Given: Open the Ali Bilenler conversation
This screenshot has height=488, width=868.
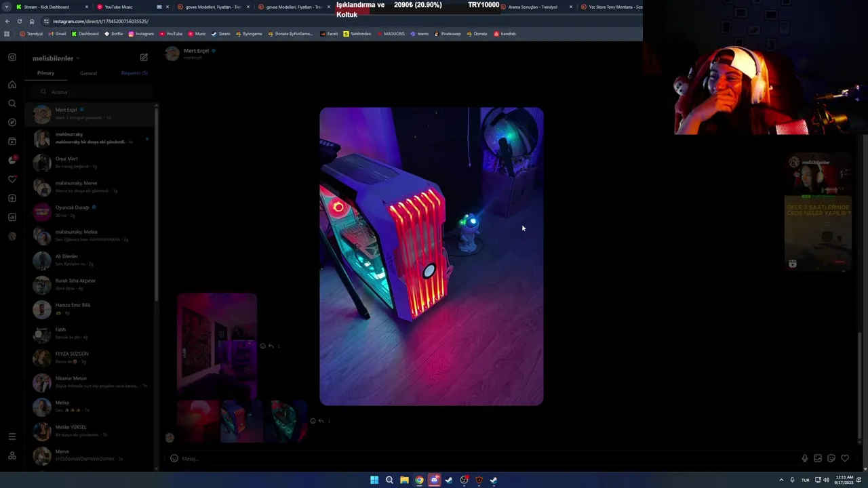Looking at the screenshot, I should coord(90,260).
